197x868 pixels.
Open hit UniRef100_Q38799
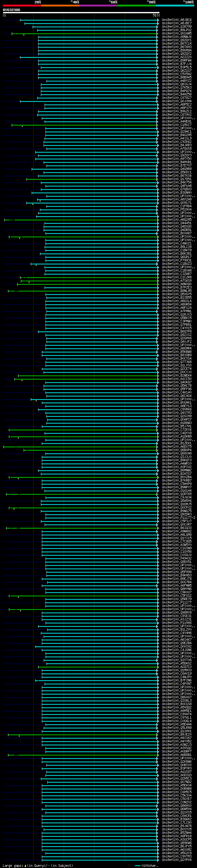pos(177,26)
